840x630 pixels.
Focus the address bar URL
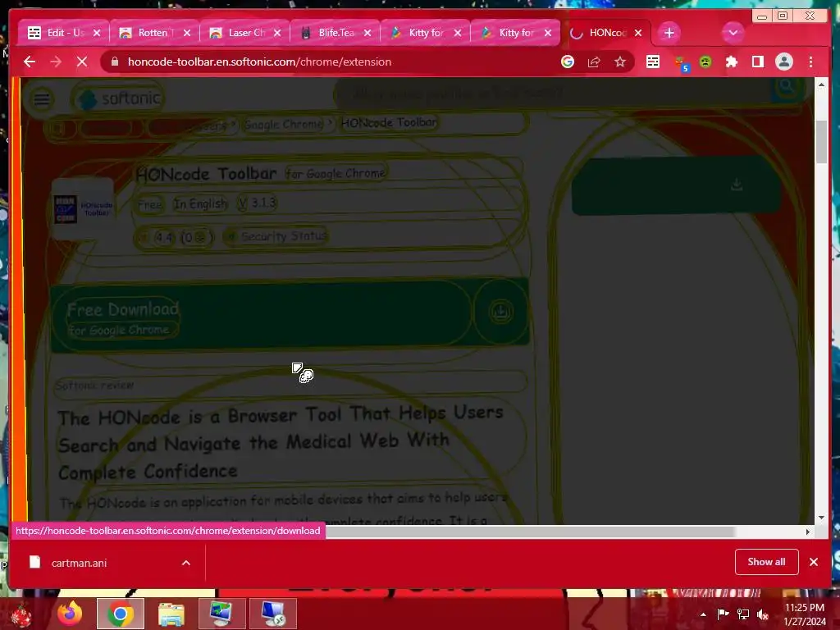tap(259, 62)
